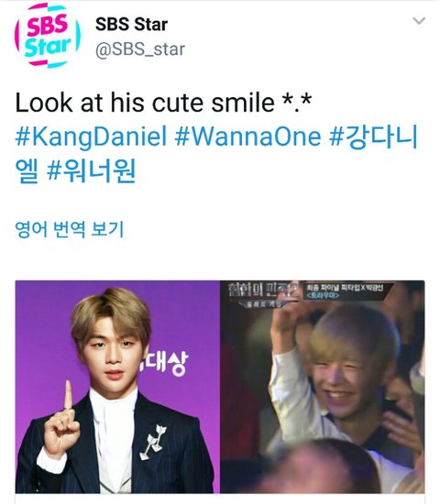Tap the arrow brooch on the suit
Image resolution: width=440 pixels, height=504 pixels.
pos(153,441)
